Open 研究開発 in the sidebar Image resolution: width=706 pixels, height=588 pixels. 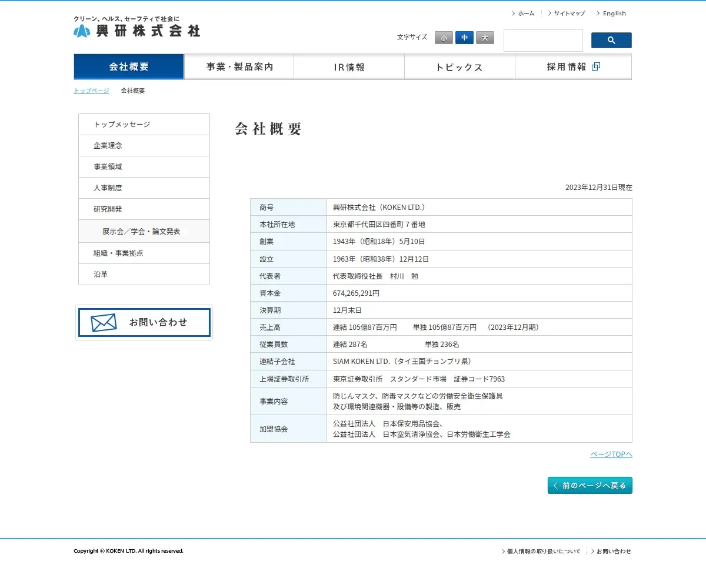(x=144, y=209)
